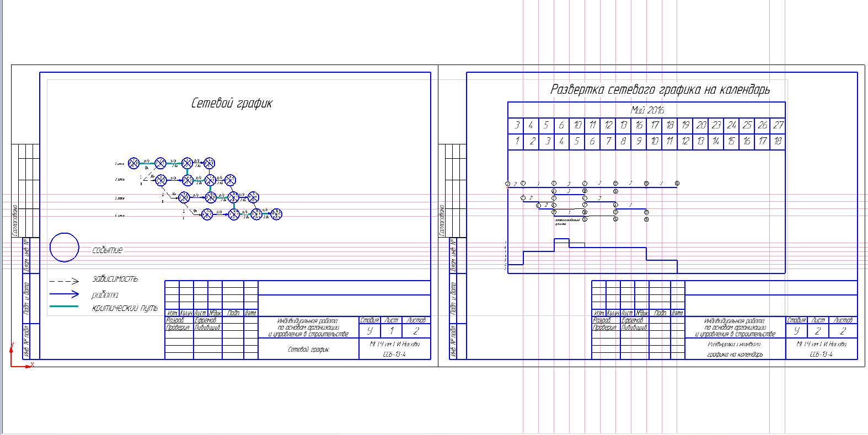This screenshot has height=435, width=868.
Task: Select calendar date cell 24
Action: coord(731,125)
